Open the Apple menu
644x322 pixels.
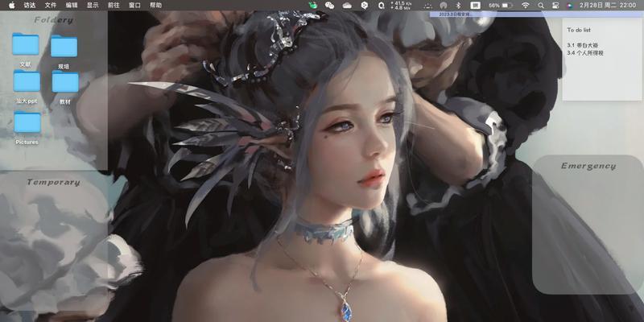pyautogui.click(x=11, y=6)
